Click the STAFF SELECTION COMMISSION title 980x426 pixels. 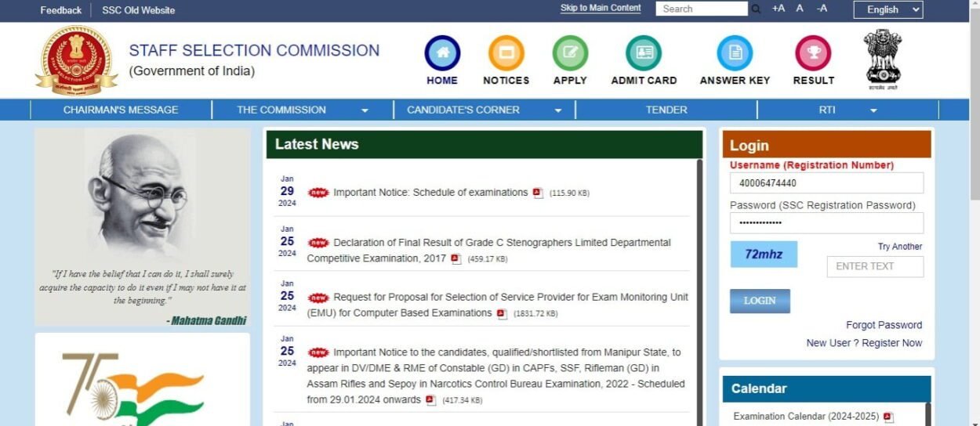click(254, 50)
